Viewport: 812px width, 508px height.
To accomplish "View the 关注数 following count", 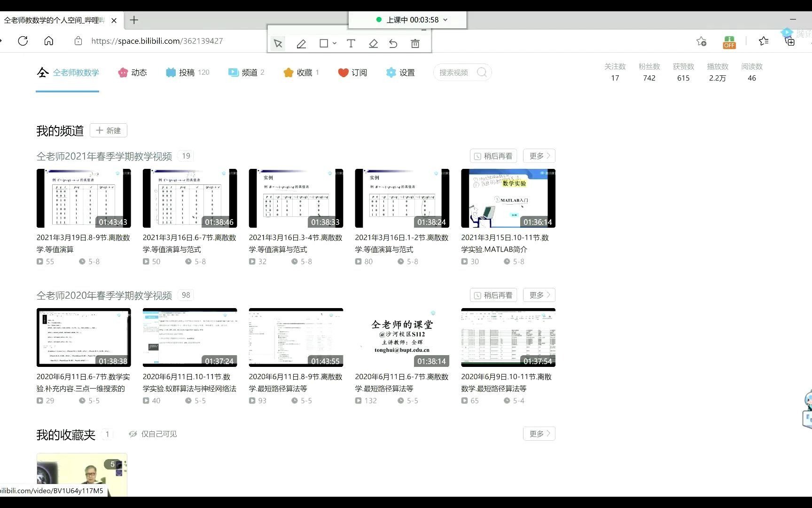I will point(615,72).
